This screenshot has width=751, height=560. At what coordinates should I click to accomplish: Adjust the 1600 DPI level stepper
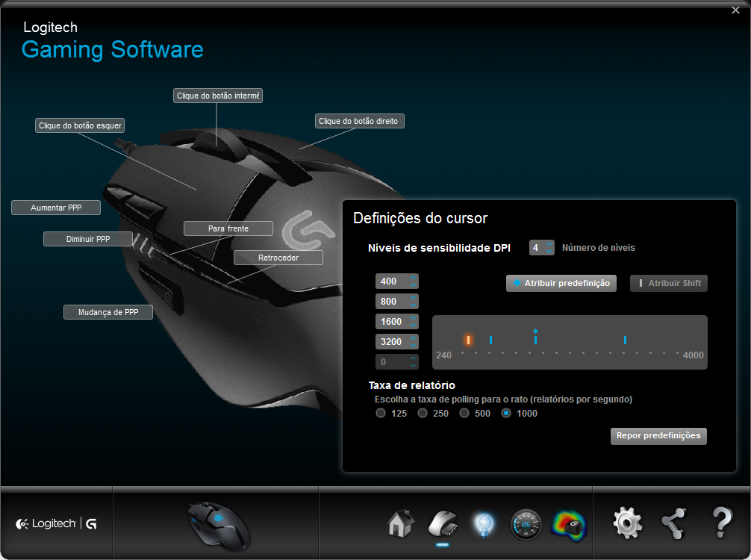397,321
